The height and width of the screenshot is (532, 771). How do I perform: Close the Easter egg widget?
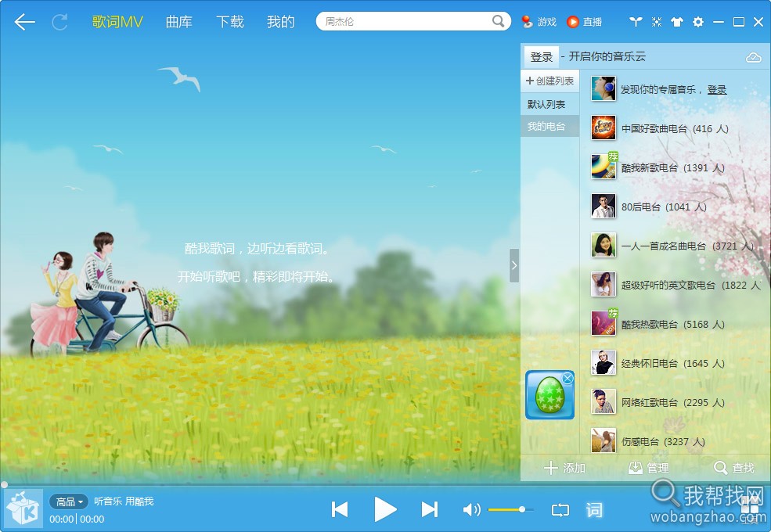[568, 378]
